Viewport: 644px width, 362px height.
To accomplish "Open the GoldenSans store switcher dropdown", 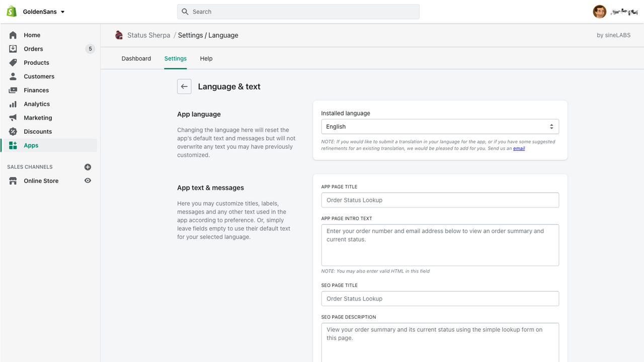I will (x=44, y=12).
